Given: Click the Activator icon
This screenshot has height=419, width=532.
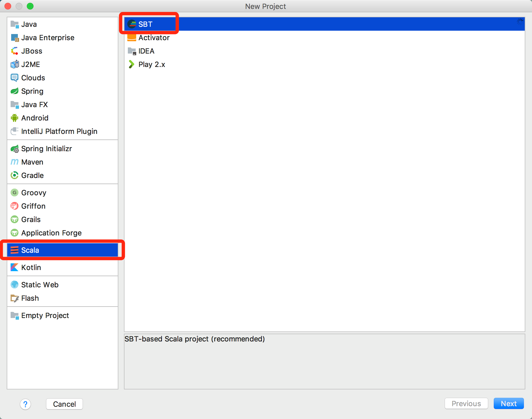Looking at the screenshot, I should [132, 38].
